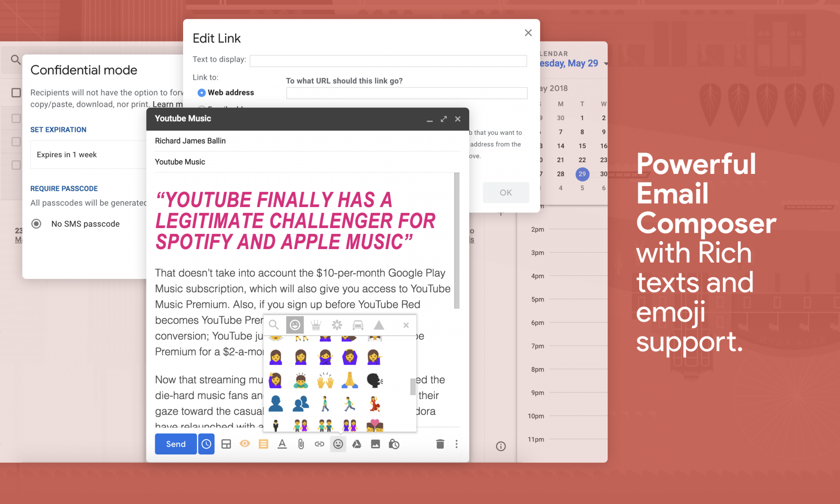
Task: Click the URL input field in Edit Link
Action: point(407,93)
